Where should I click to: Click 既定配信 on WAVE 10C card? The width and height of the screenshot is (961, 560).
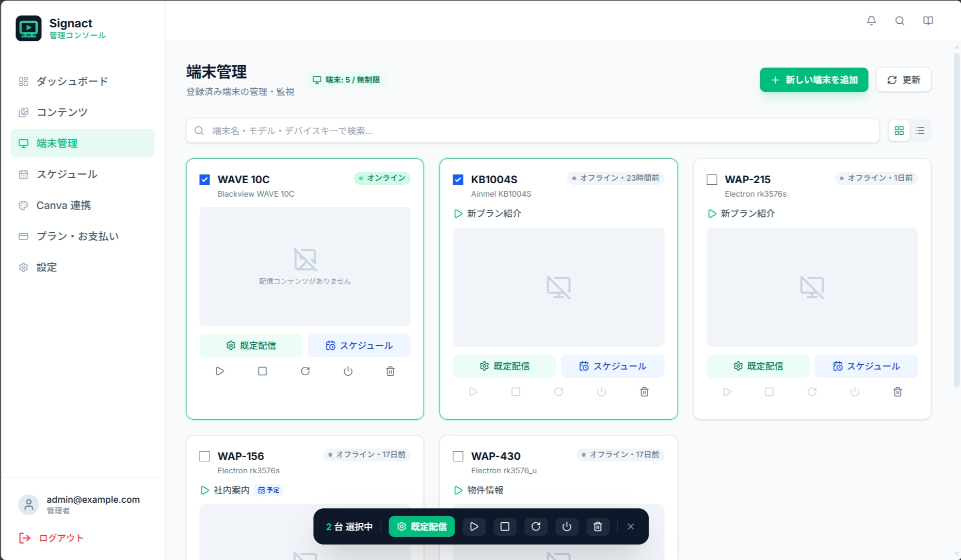click(251, 345)
